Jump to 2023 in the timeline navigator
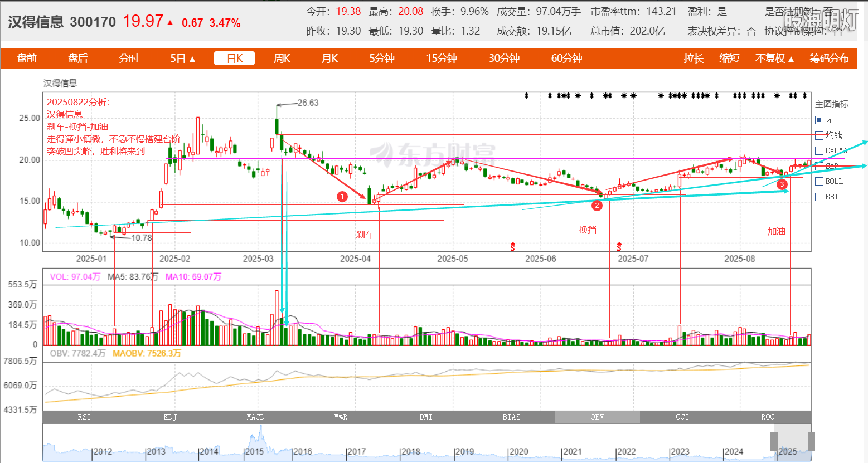The height and width of the screenshot is (463, 868). tap(680, 452)
